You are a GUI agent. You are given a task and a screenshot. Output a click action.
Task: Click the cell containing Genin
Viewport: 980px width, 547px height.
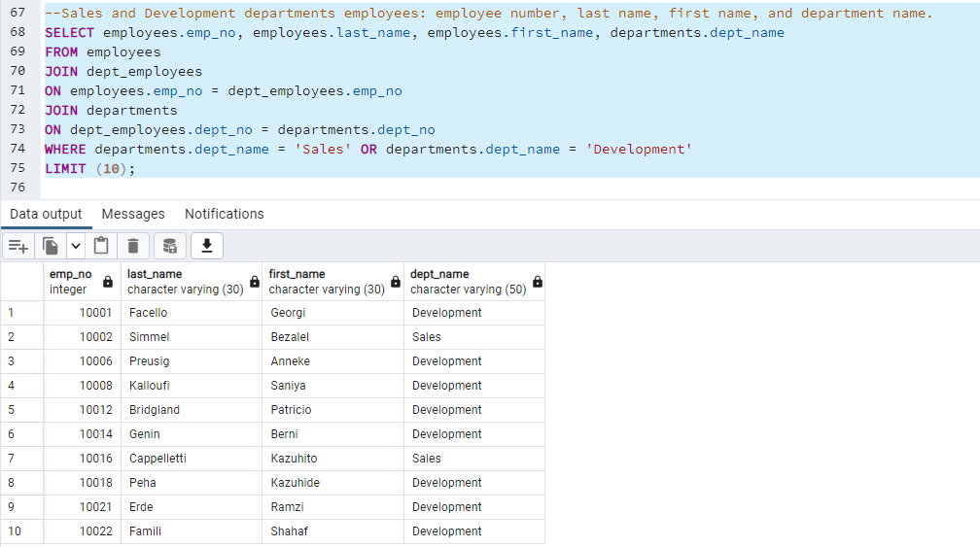point(192,434)
